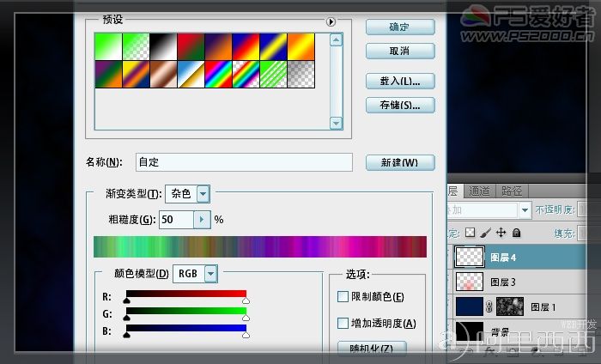Open the 颜色模型 RGB dropdown
The height and width of the screenshot is (364, 601).
click(x=211, y=274)
